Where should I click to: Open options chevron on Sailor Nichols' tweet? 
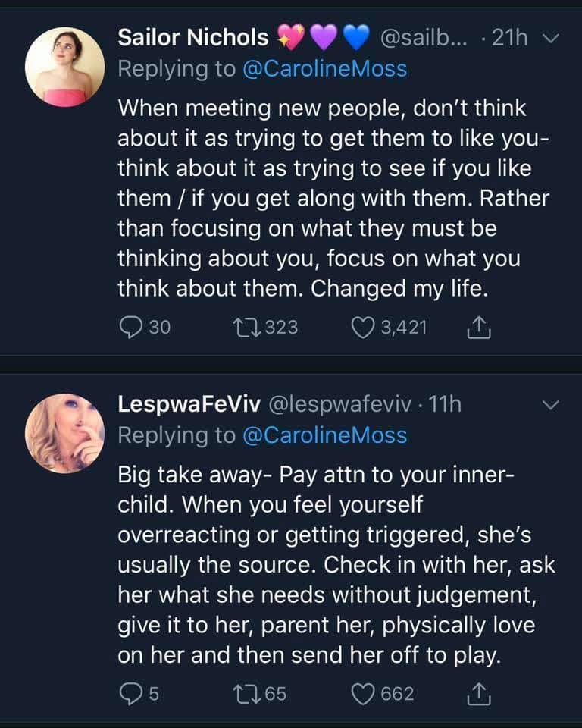click(551, 38)
